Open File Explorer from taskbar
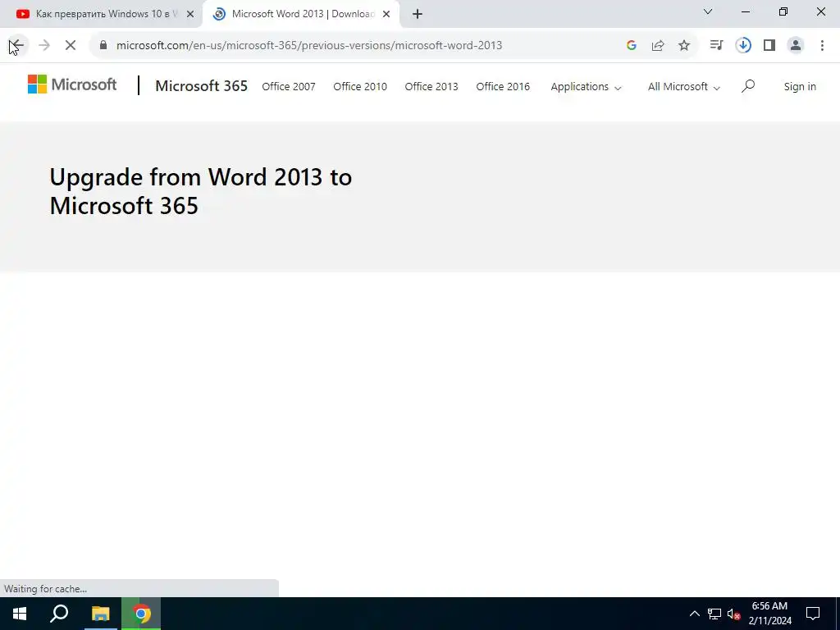Viewport: 840px width, 630px height. (100, 614)
